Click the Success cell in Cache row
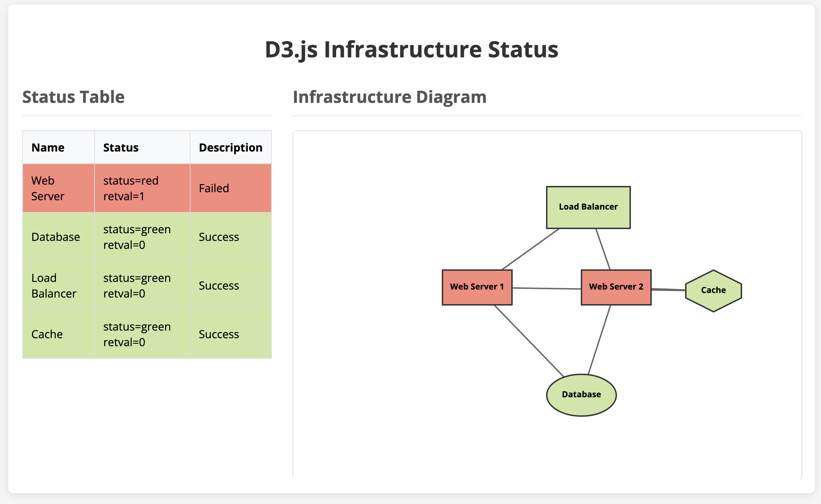The image size is (821, 504). point(231,334)
